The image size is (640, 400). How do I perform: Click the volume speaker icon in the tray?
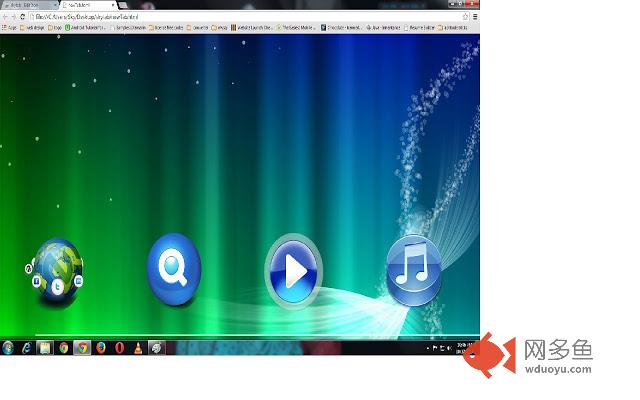click(449, 348)
